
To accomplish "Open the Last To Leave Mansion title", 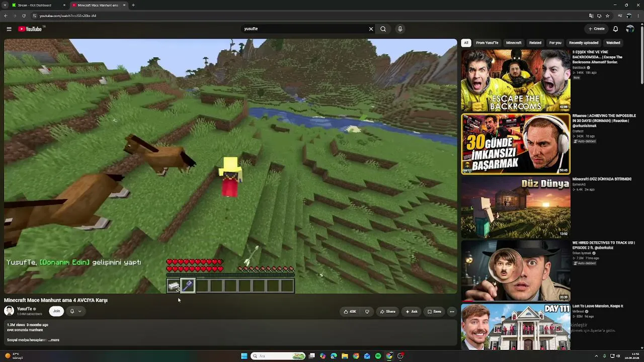I will click(x=598, y=306).
